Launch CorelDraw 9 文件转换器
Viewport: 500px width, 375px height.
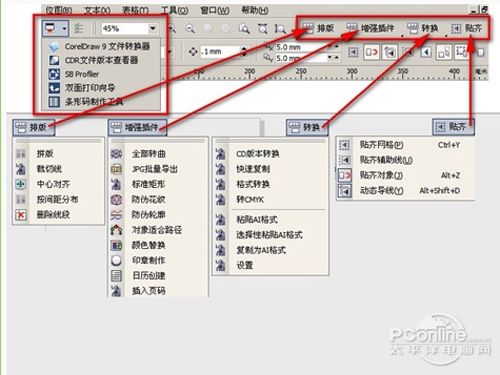pos(100,46)
